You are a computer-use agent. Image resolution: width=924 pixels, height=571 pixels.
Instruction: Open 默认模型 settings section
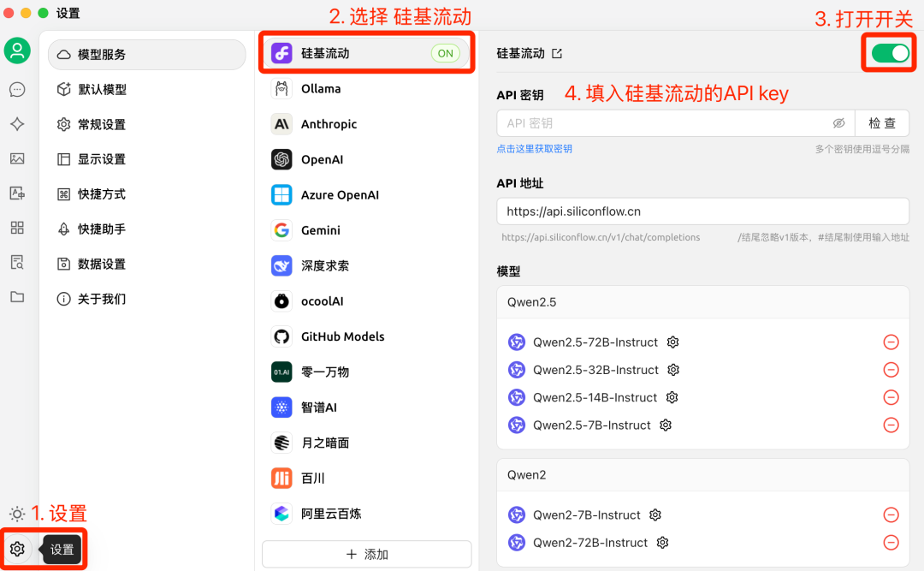pos(147,90)
